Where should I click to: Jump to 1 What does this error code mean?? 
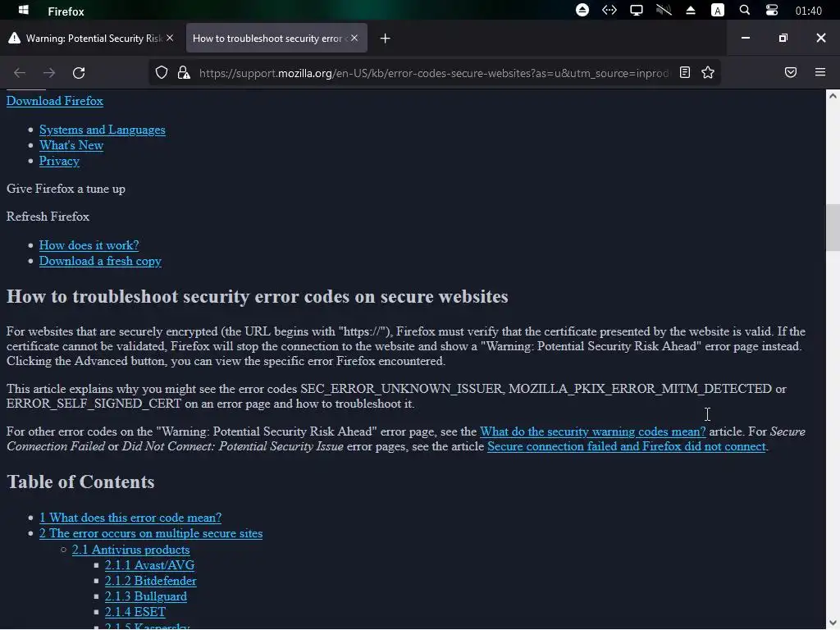pos(130,518)
